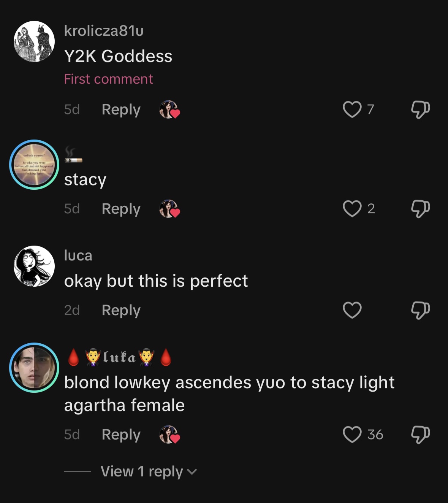
Task: Dislike the "Y2K Goddess" comment
Action: pyautogui.click(x=420, y=109)
